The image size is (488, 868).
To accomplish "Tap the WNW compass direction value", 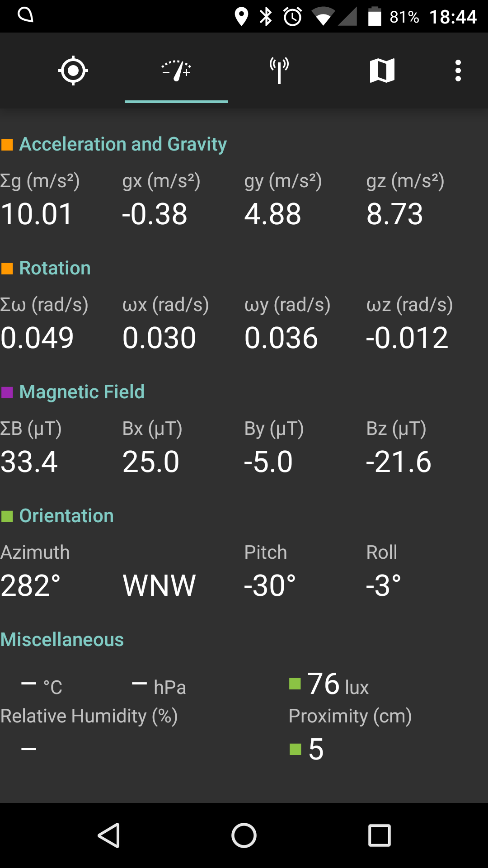I will click(159, 585).
